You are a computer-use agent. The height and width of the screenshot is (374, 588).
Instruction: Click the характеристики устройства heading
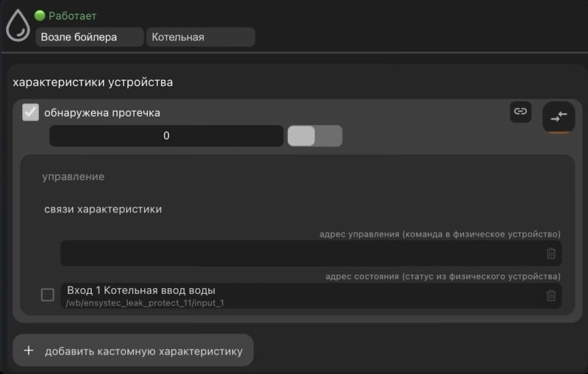click(x=93, y=82)
